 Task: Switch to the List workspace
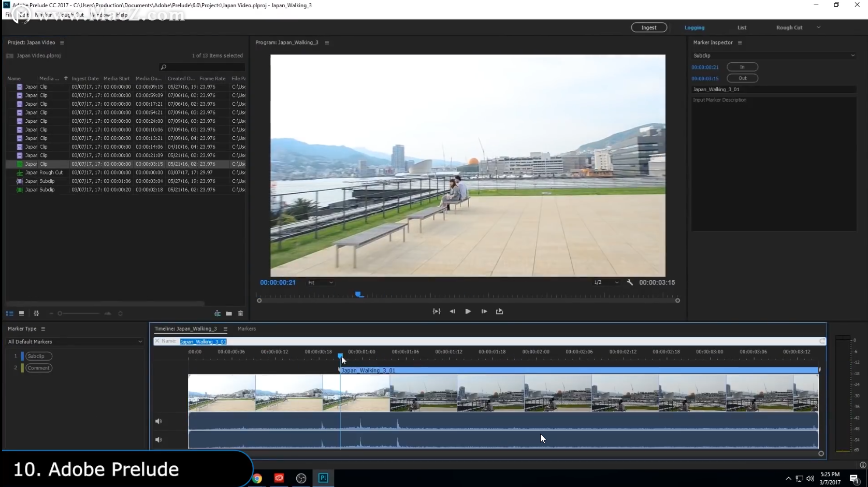pyautogui.click(x=742, y=27)
